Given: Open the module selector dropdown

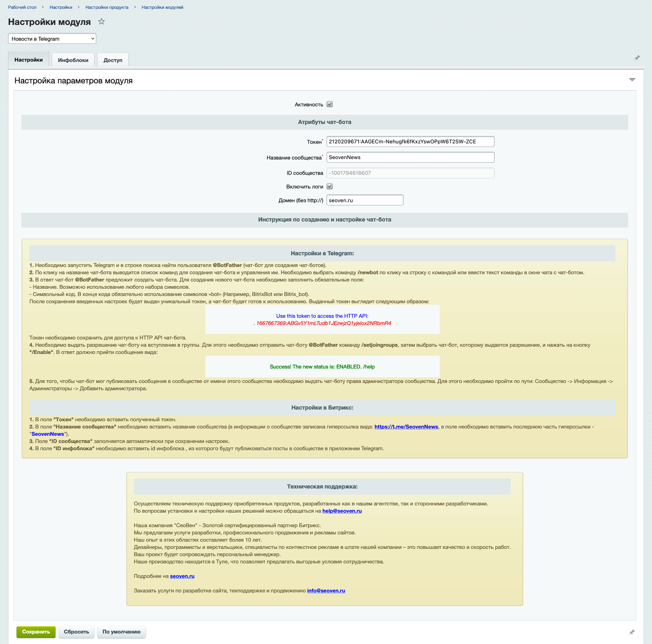Looking at the screenshot, I should 52,39.
